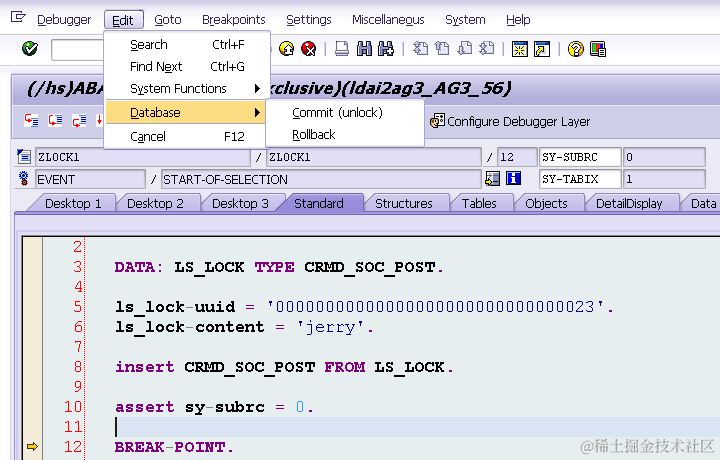The width and height of the screenshot is (720, 460).
Task: Switch to the Objects tab
Action: [x=546, y=203]
